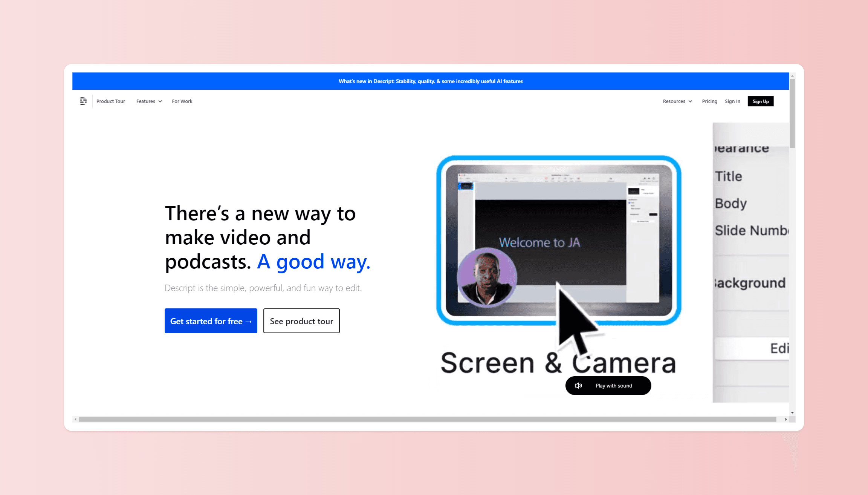Click the speaker icon on video
The image size is (868, 495).
[x=578, y=385]
